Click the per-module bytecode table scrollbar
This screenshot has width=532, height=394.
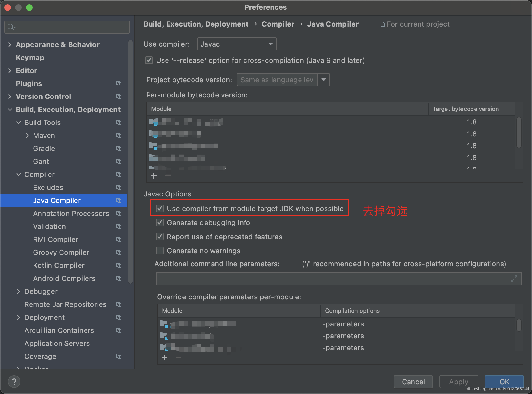click(519, 133)
